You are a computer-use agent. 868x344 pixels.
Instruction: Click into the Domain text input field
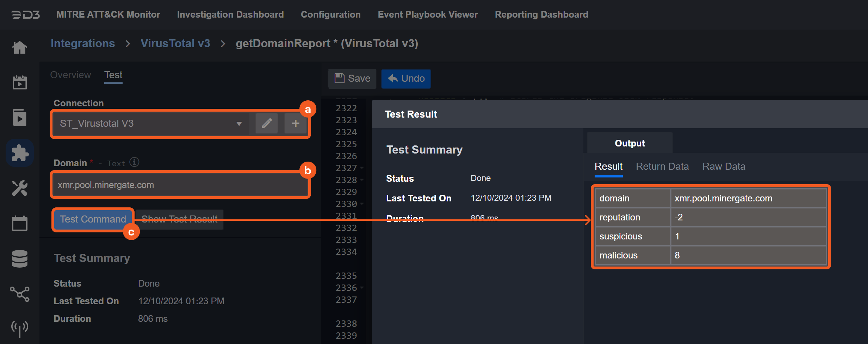tap(180, 185)
